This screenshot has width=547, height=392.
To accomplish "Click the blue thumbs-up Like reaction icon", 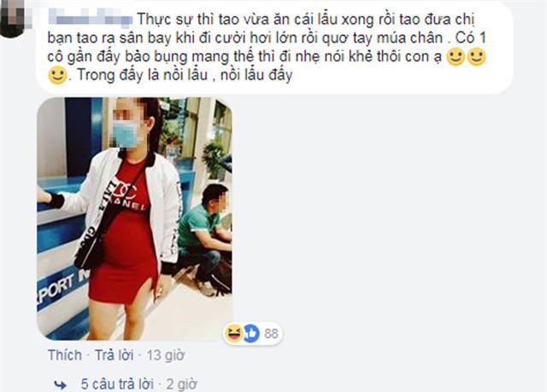I will pyautogui.click(x=251, y=333).
